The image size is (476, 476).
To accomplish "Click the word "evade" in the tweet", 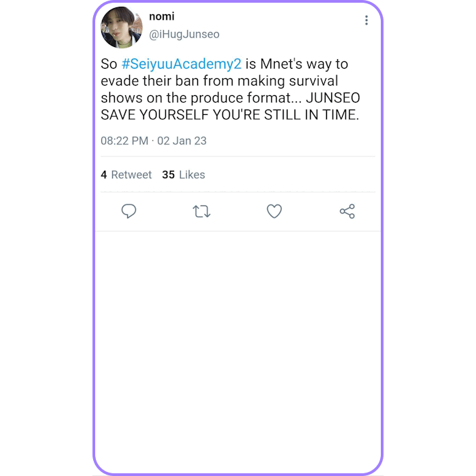I will pos(119,81).
